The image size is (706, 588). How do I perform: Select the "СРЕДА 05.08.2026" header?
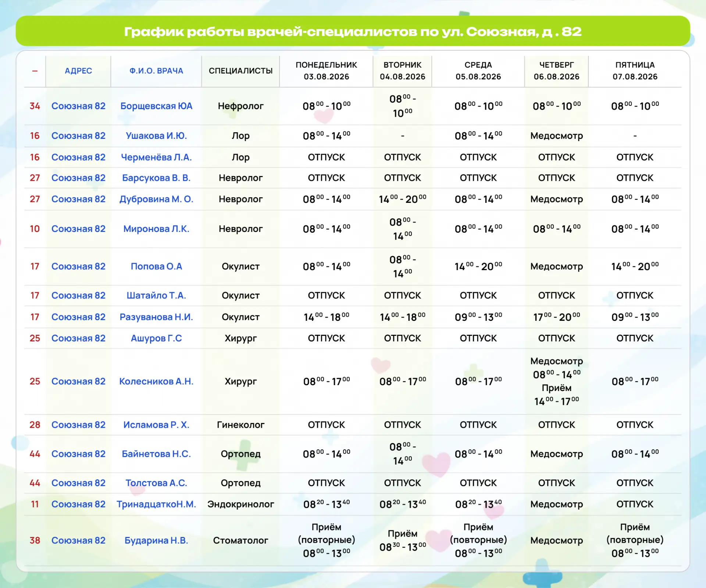[x=478, y=71]
